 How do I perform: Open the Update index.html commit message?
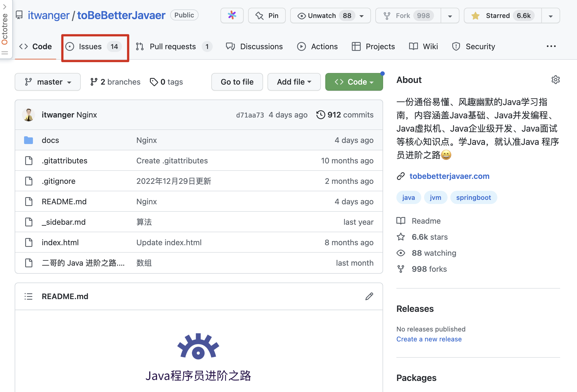click(x=169, y=242)
